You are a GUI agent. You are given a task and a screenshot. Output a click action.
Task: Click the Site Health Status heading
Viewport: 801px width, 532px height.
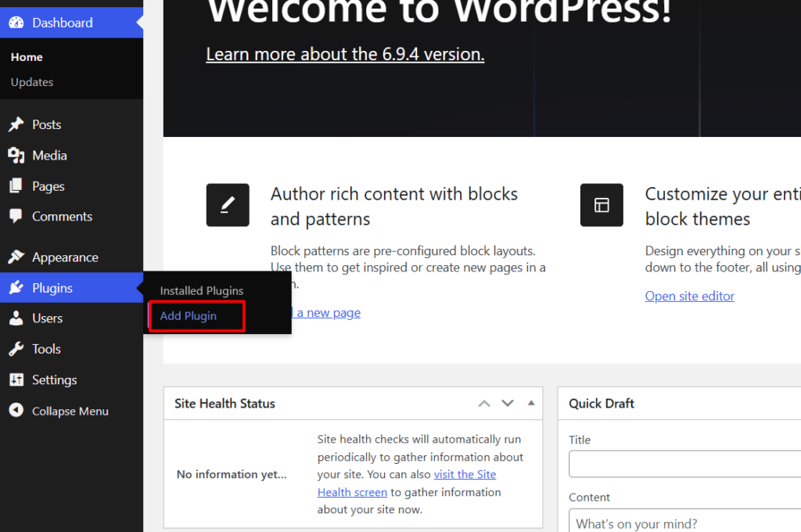224,404
